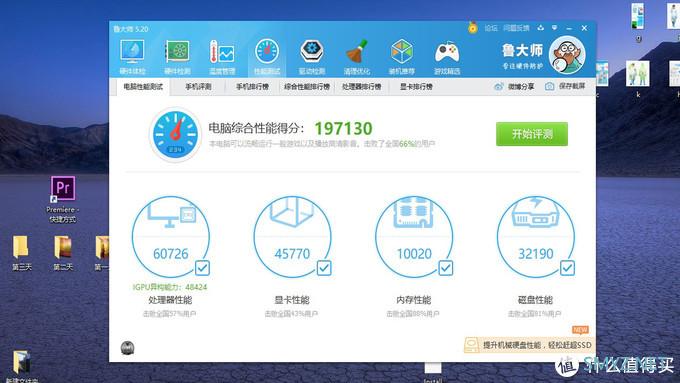The width and height of the screenshot is (680, 383).
Task: Switch to the 电脑性能测试 tab
Action: 143,87
